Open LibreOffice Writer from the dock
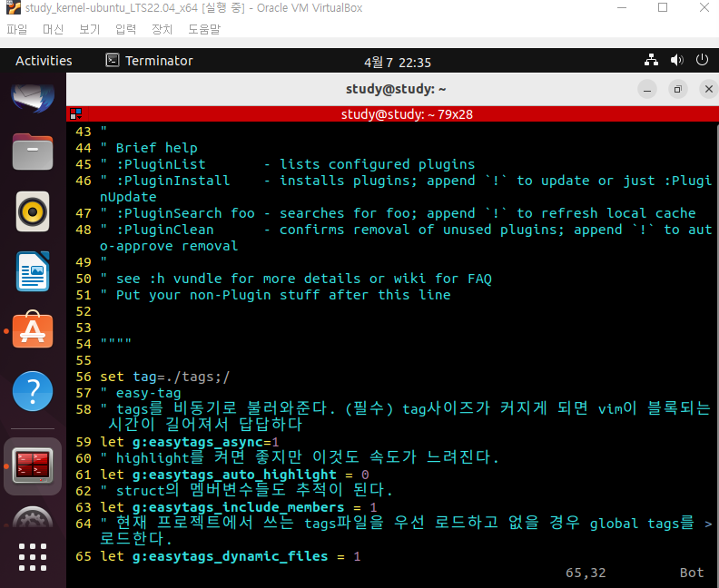 33,270
